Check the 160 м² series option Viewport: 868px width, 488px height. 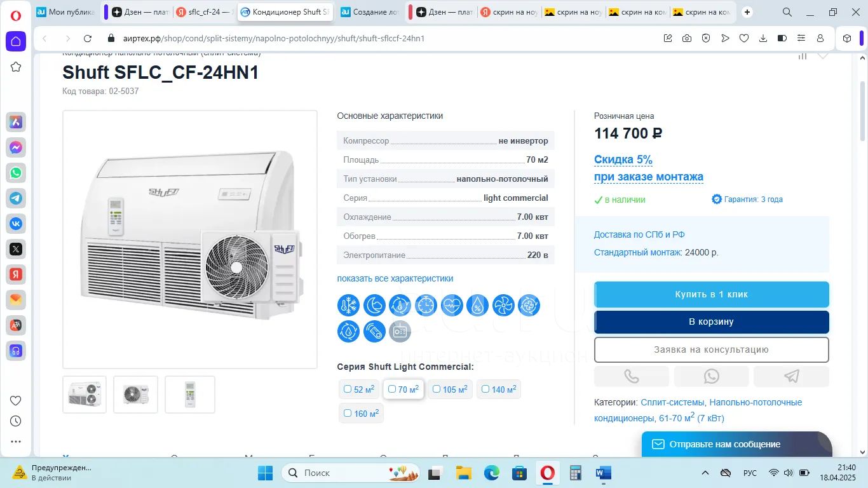click(361, 413)
